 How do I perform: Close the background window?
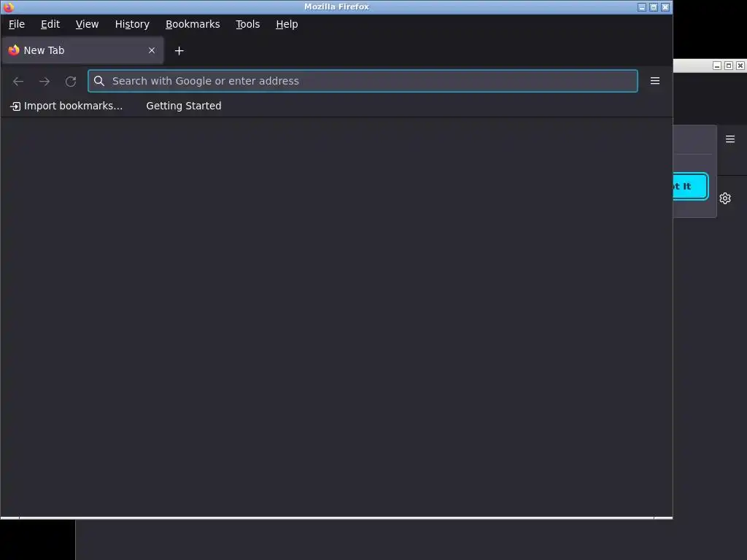[x=740, y=66]
